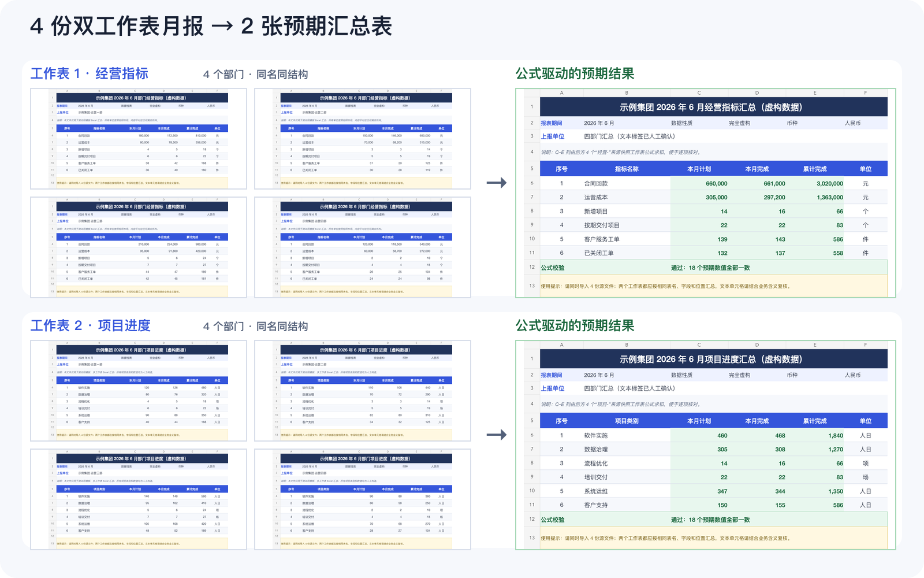Select the '运营成本' row label in the 经营指标汇总 table
Image resolution: width=924 pixels, height=578 pixels.
pyautogui.click(x=596, y=197)
